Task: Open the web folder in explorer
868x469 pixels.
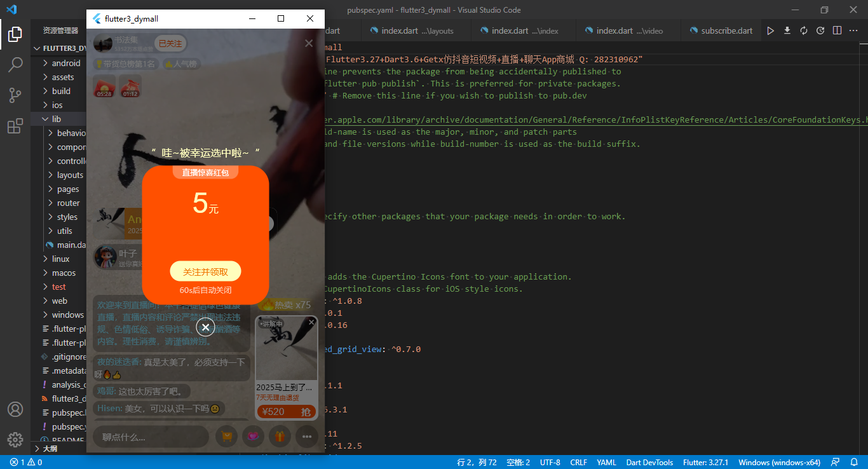Action: click(x=58, y=301)
